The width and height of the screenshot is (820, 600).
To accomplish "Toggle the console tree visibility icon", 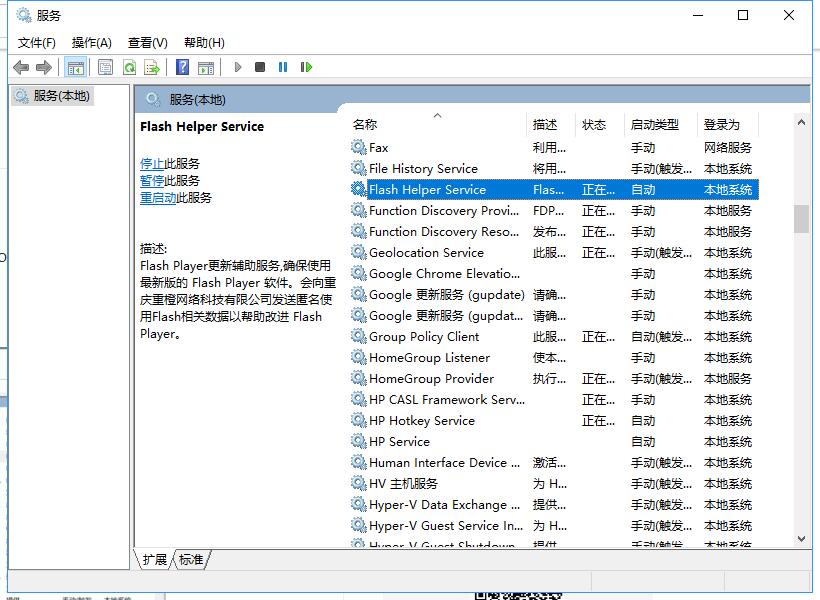I will click(x=76, y=67).
